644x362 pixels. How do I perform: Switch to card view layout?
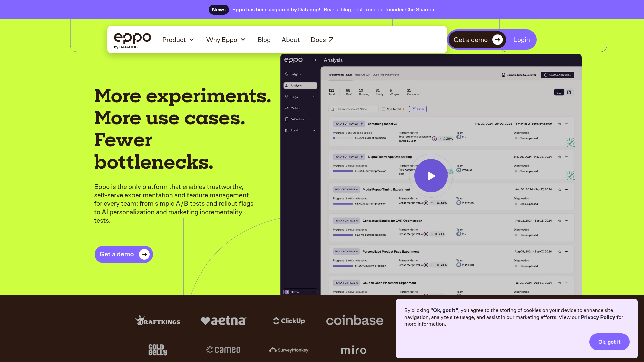click(569, 92)
